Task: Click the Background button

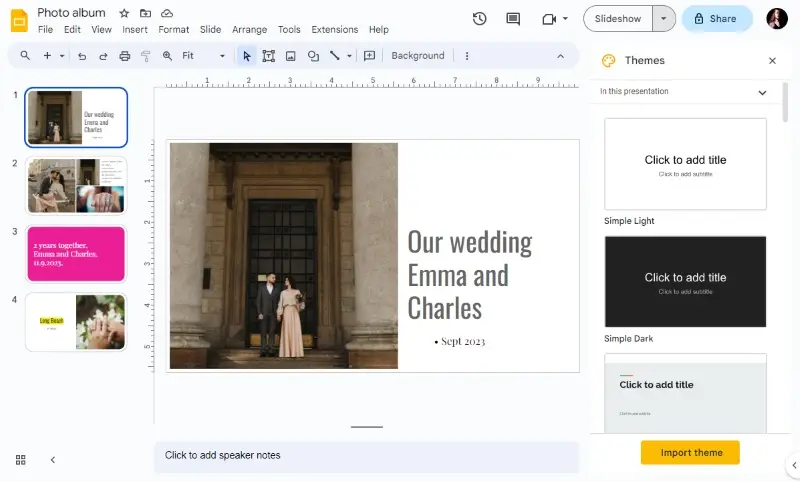Action: 418,56
